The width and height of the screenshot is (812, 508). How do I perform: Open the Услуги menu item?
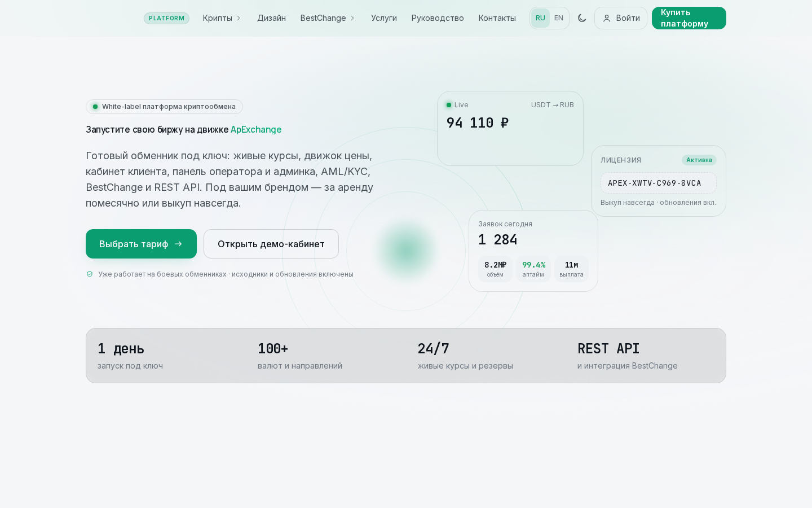tap(384, 18)
